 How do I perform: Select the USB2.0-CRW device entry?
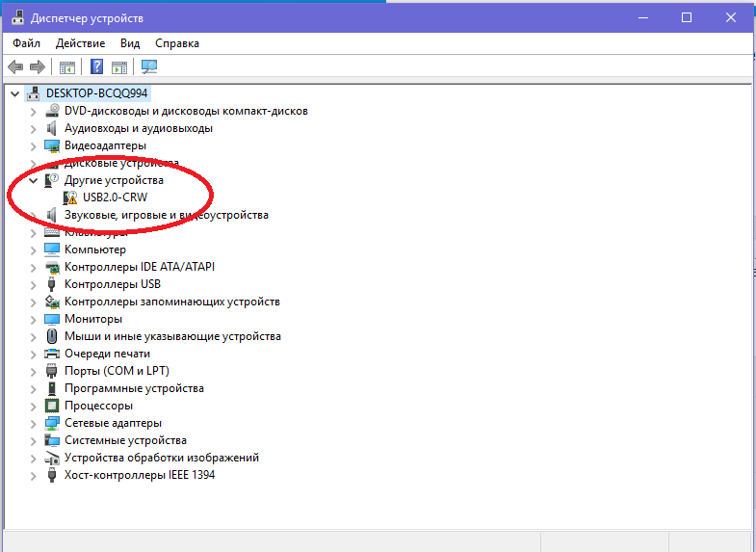click(116, 197)
